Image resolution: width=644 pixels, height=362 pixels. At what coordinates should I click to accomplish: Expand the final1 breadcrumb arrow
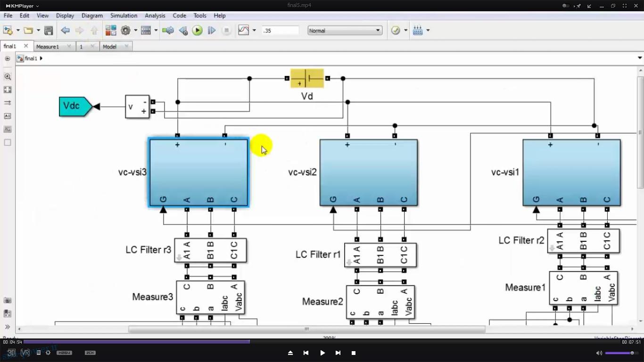click(41, 58)
